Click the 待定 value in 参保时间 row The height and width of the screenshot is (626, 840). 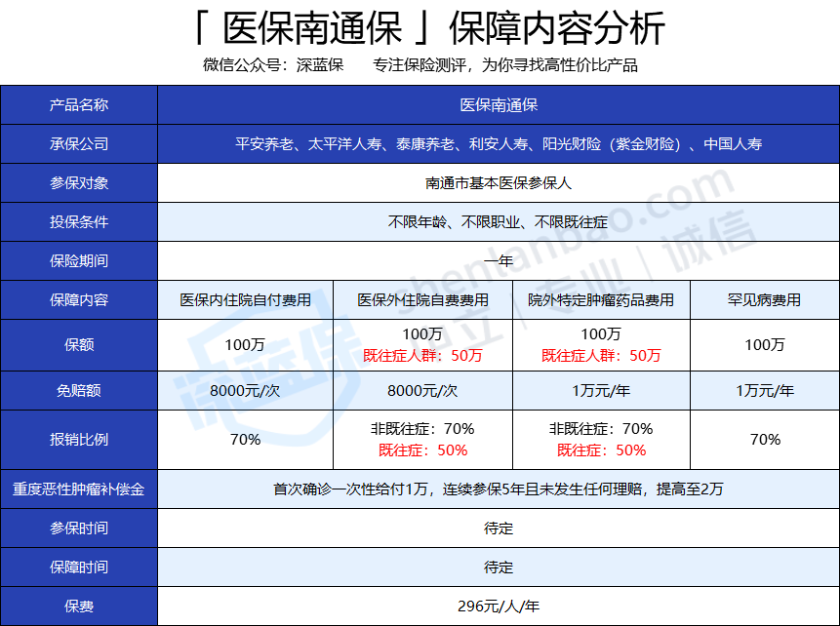coord(498,528)
